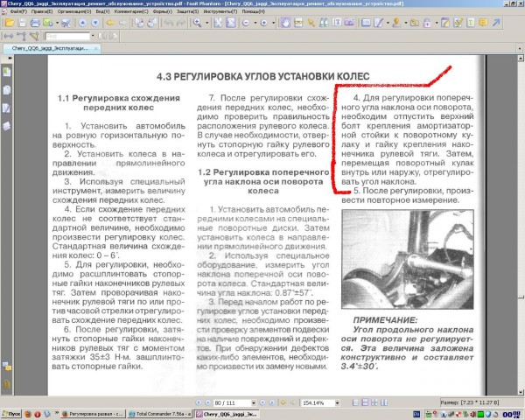Switch to Регулировка развал taskbar window
525x420 pixels.
pyautogui.click(x=93, y=414)
